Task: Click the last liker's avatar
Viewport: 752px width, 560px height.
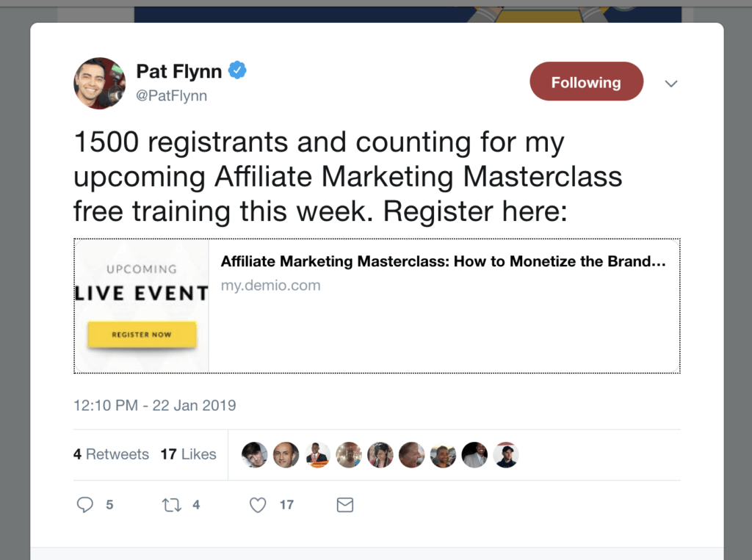Action: tap(506, 455)
